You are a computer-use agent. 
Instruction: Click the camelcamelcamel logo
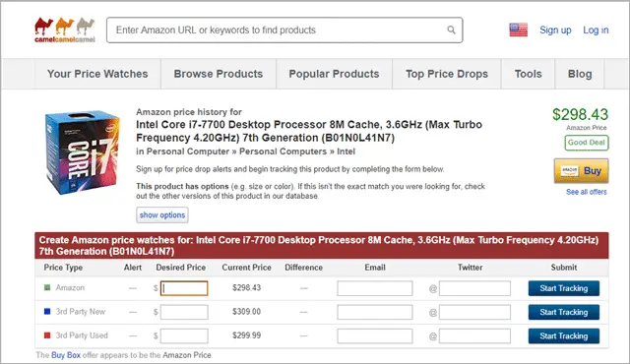click(x=65, y=30)
